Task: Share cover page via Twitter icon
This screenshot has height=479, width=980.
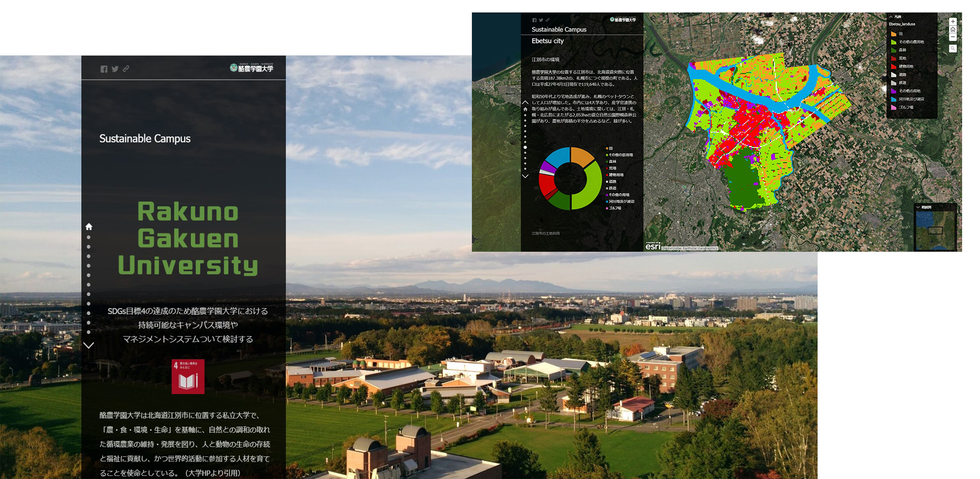Action: [x=115, y=69]
